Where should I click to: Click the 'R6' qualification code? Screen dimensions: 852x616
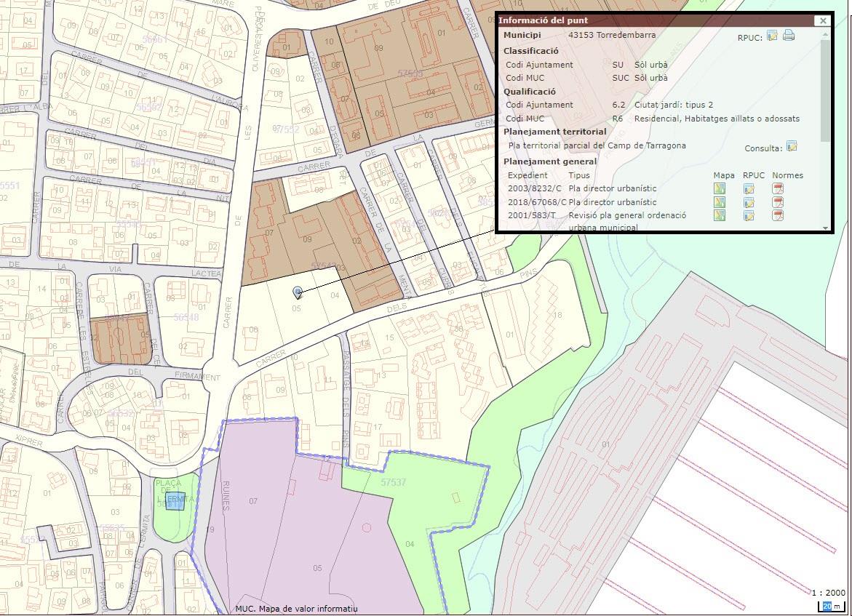(x=617, y=119)
